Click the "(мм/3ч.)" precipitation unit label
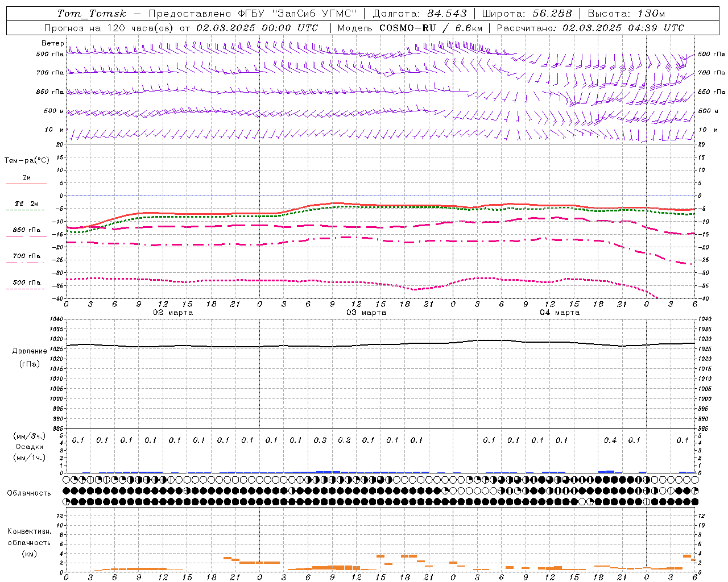Viewport: 728px width, 582px height. click(30, 436)
